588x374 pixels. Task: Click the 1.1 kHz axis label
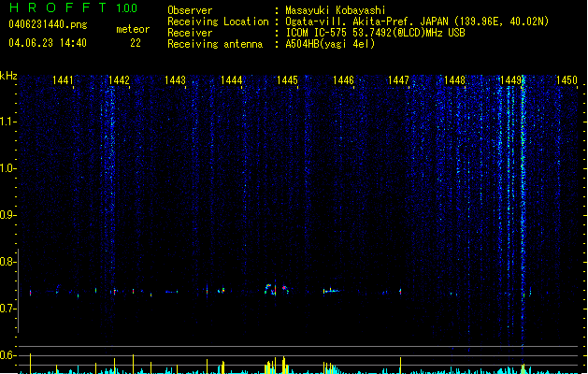(x=7, y=122)
